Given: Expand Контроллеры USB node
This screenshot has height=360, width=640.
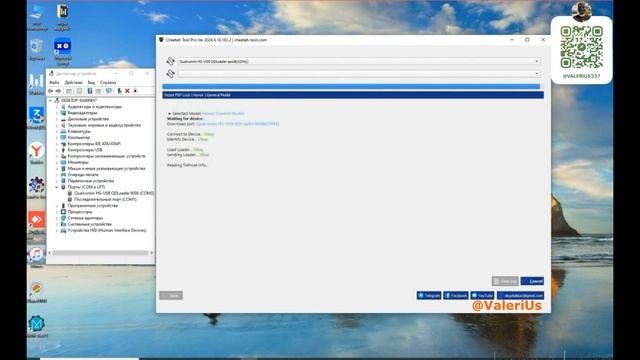Looking at the screenshot, I should point(57,150).
